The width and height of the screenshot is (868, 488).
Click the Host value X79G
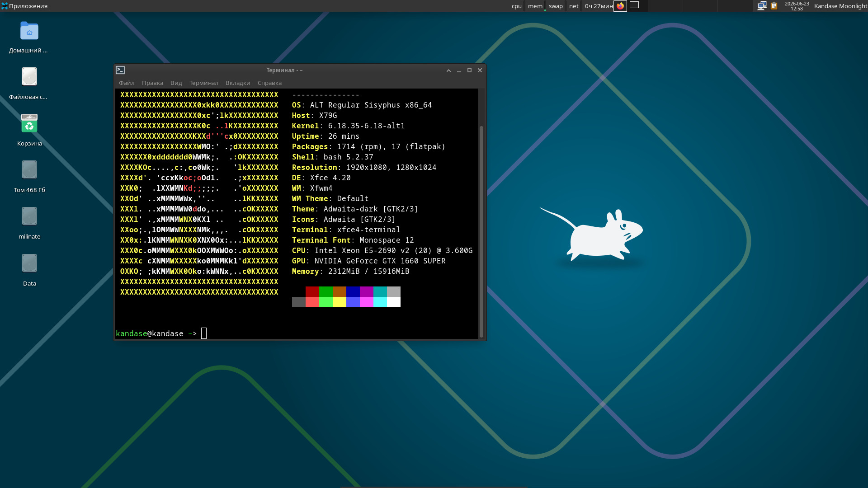pos(328,115)
